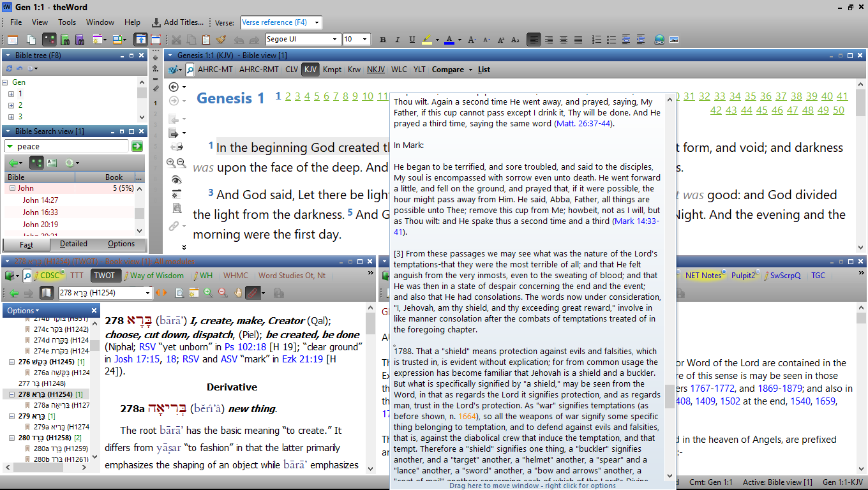Switch to the Detailed search tab
The image size is (868, 490).
point(73,244)
